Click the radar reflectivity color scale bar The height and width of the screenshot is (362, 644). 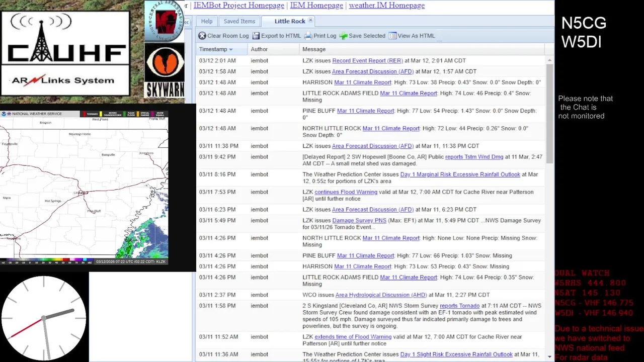[x=48, y=261]
